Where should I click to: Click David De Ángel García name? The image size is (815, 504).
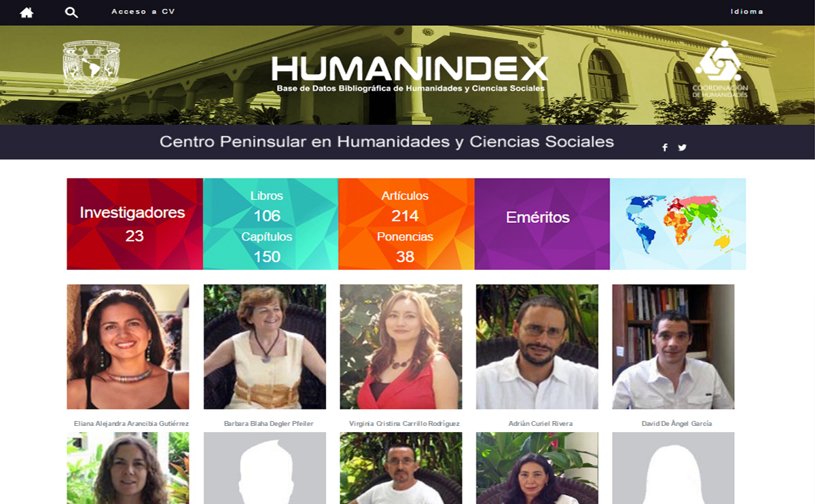[x=676, y=424]
